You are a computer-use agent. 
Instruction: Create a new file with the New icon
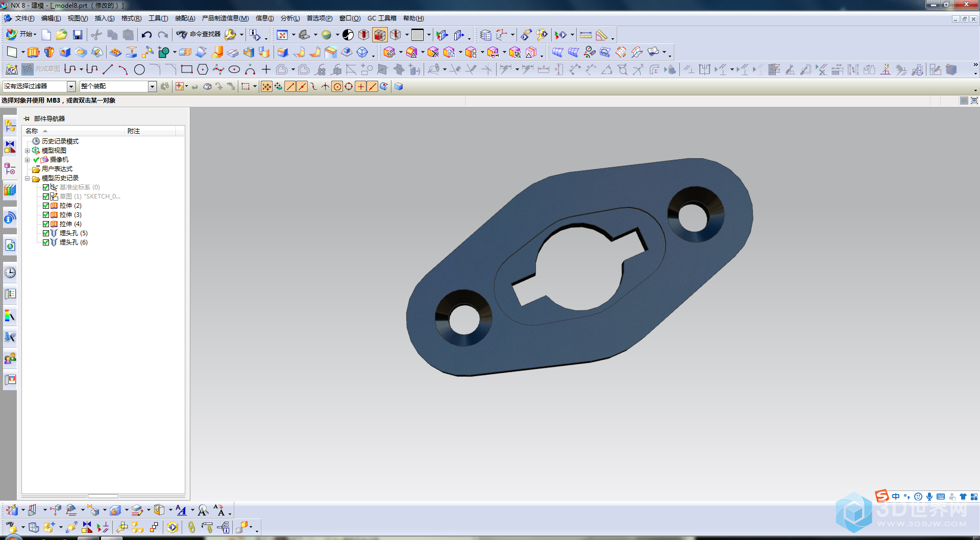(x=46, y=35)
